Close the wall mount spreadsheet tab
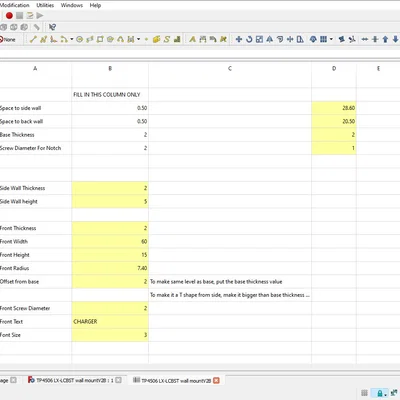This screenshot has width=400, height=400. (216, 380)
